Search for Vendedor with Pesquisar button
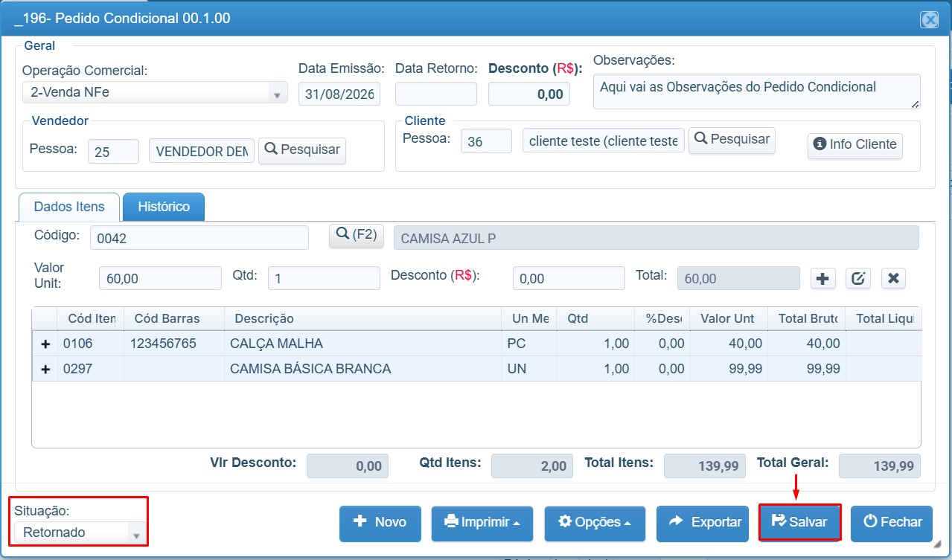Viewport: 952px width, 560px height. coord(302,150)
